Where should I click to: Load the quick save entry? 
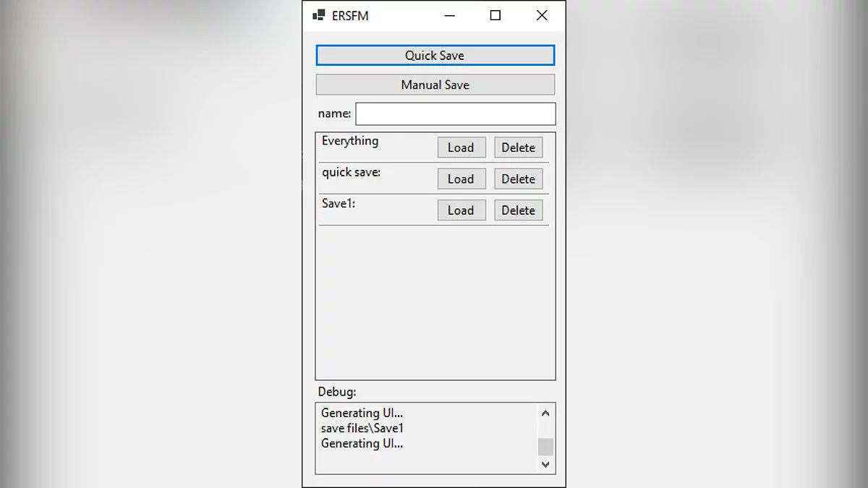[461, 179]
